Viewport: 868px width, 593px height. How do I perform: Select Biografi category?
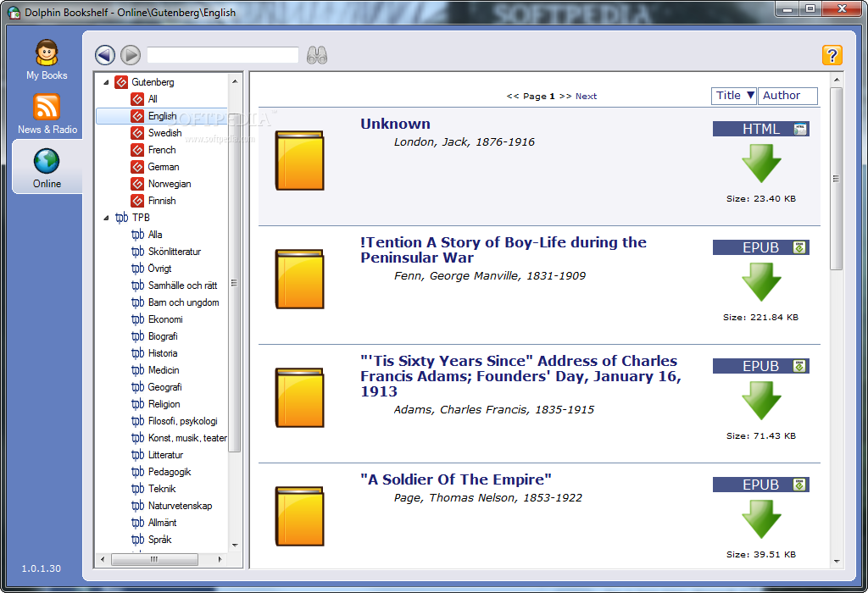point(163,336)
